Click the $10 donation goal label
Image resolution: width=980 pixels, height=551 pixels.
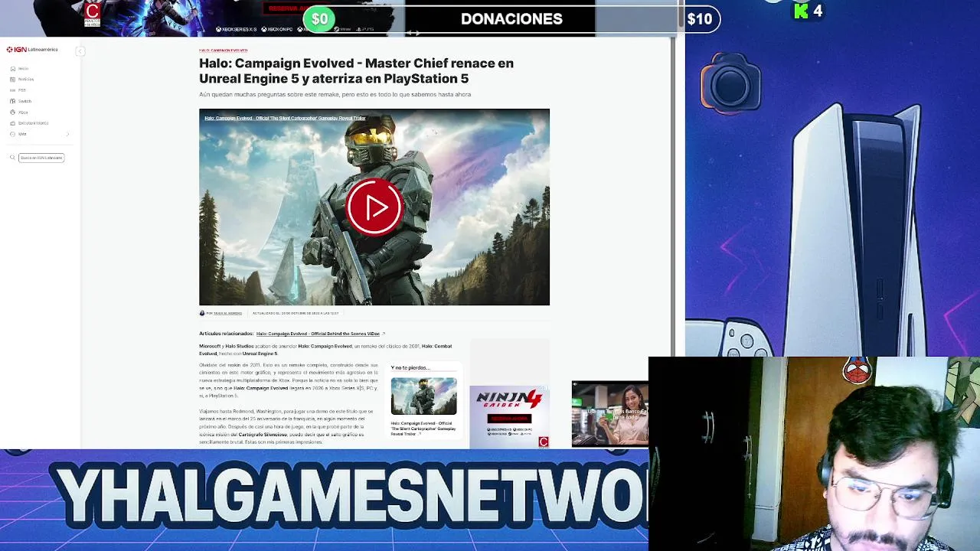click(699, 19)
